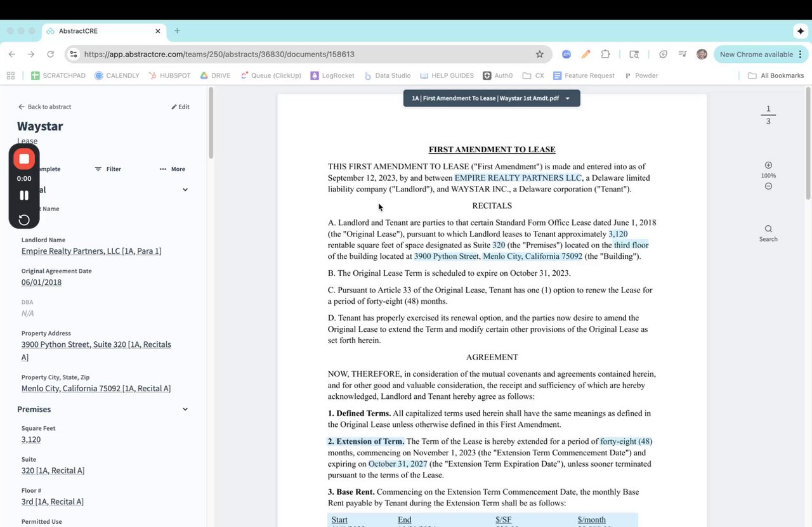This screenshot has width=812, height=527.
Task: Switch to the AbstractCRE tab
Action: [105, 31]
